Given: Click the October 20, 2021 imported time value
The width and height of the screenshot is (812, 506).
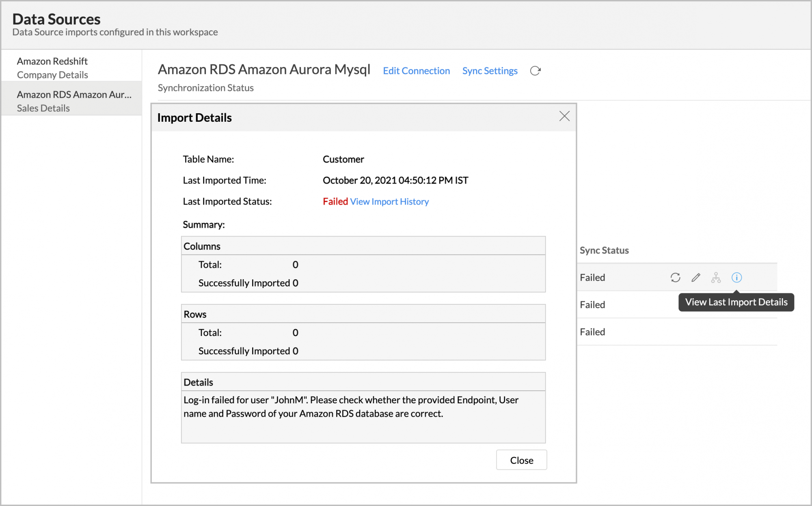Looking at the screenshot, I should pos(395,181).
